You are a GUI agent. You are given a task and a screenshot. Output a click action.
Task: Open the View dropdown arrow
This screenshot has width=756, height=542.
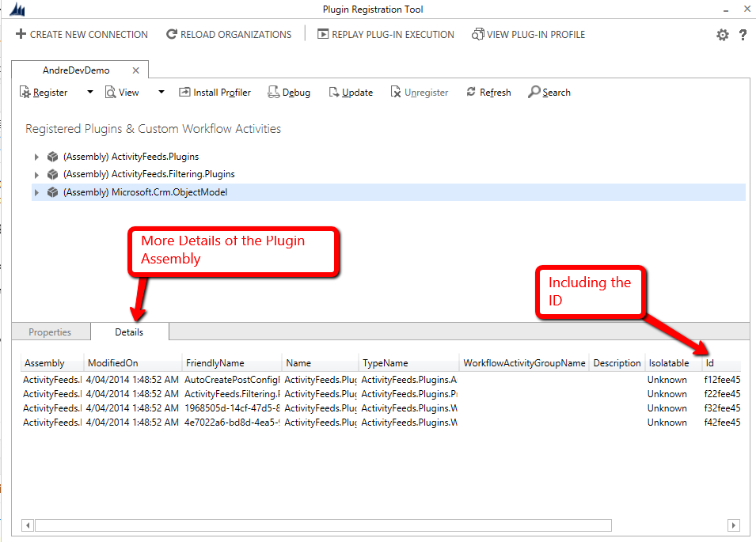161,92
